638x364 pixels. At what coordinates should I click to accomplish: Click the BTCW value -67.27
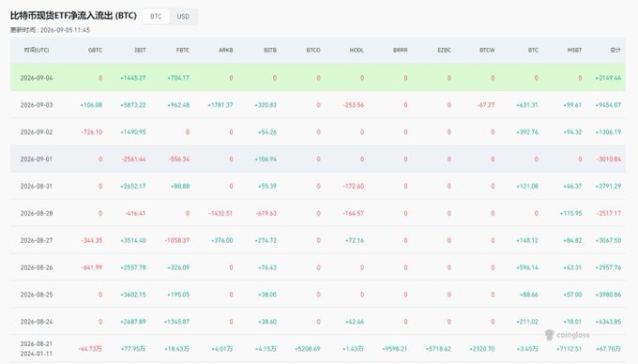(x=486, y=105)
